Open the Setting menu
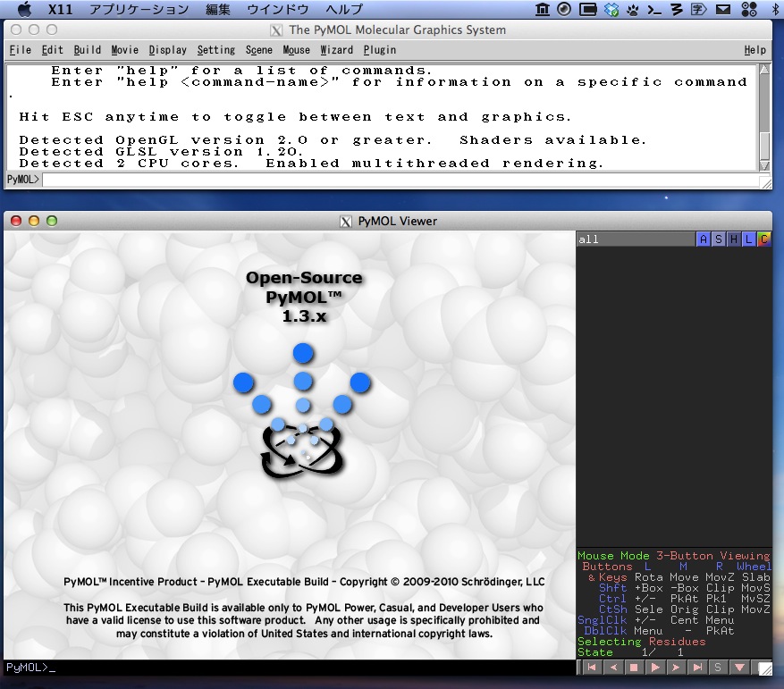The height and width of the screenshot is (689, 784). (x=216, y=50)
